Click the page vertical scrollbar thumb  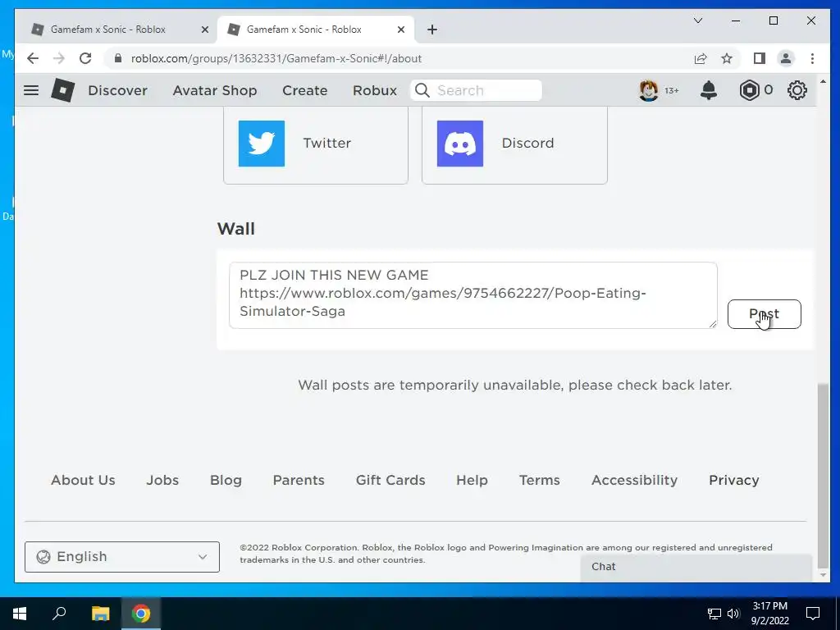click(823, 476)
